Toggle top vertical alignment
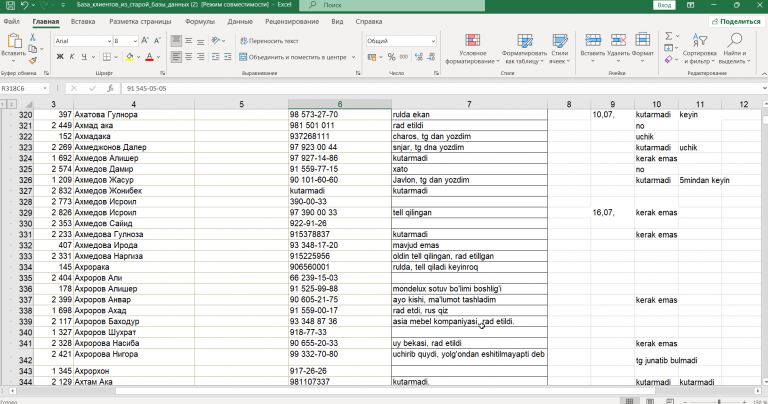The width and height of the screenshot is (768, 404). pos(176,41)
